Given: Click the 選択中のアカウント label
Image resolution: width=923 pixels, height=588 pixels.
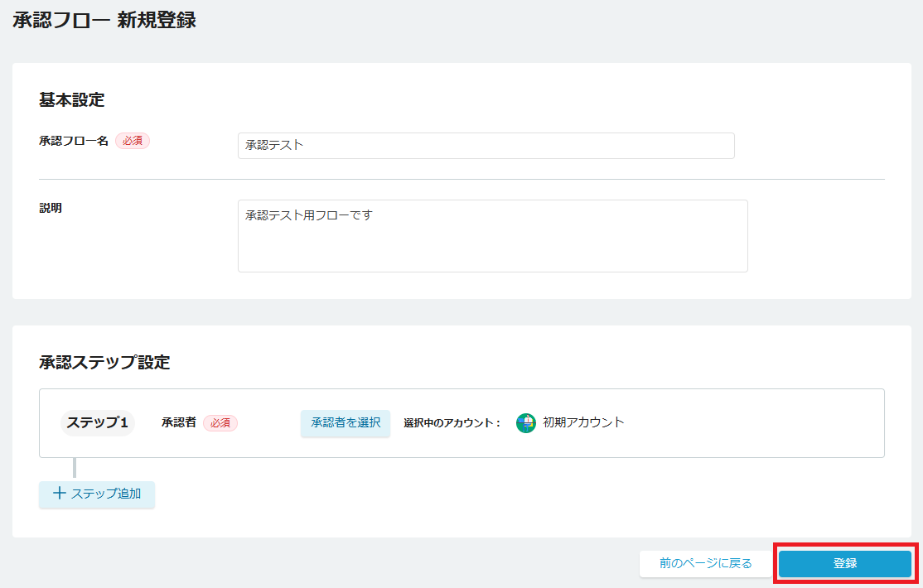Looking at the screenshot, I should 452,423.
